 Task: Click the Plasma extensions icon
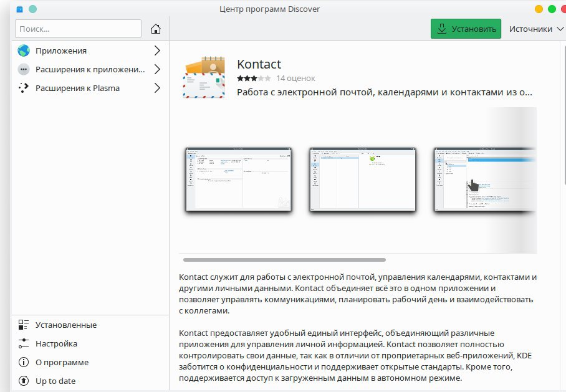tap(24, 88)
